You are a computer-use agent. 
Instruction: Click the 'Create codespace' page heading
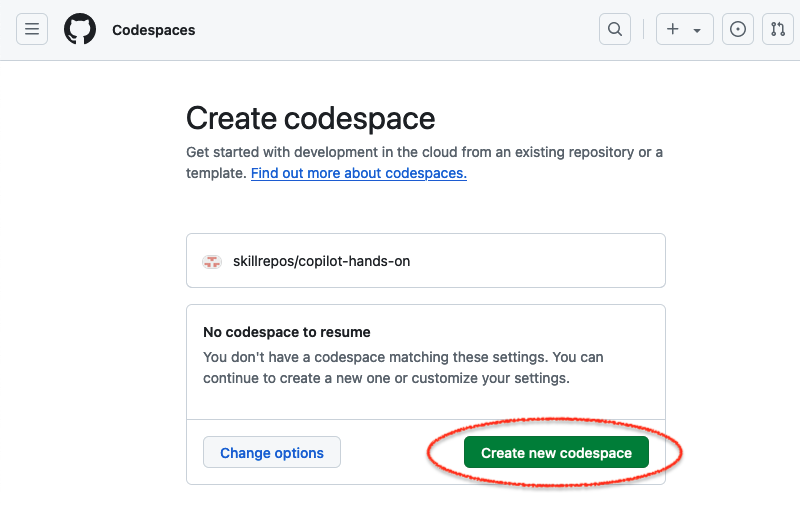310,118
